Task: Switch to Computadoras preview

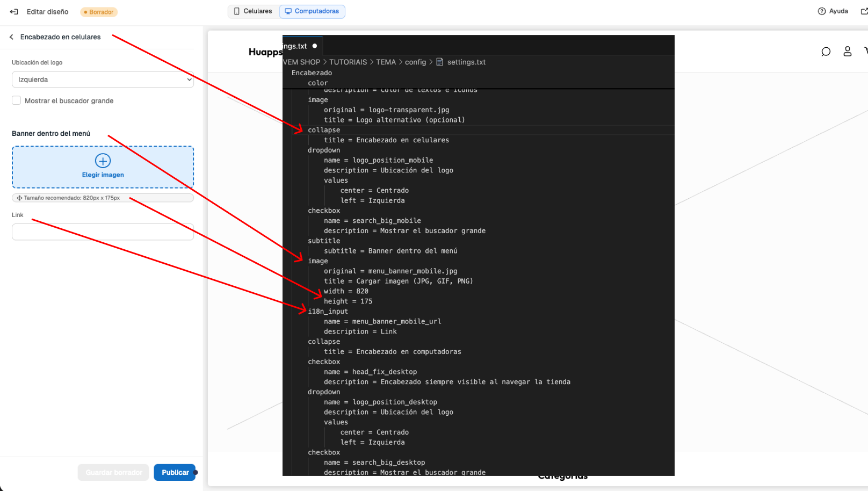Action: [312, 11]
